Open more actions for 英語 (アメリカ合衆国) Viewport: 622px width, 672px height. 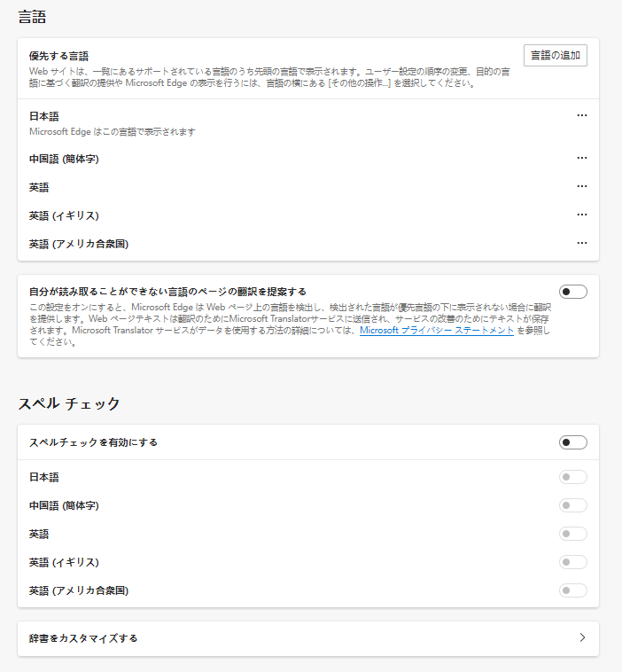point(582,243)
